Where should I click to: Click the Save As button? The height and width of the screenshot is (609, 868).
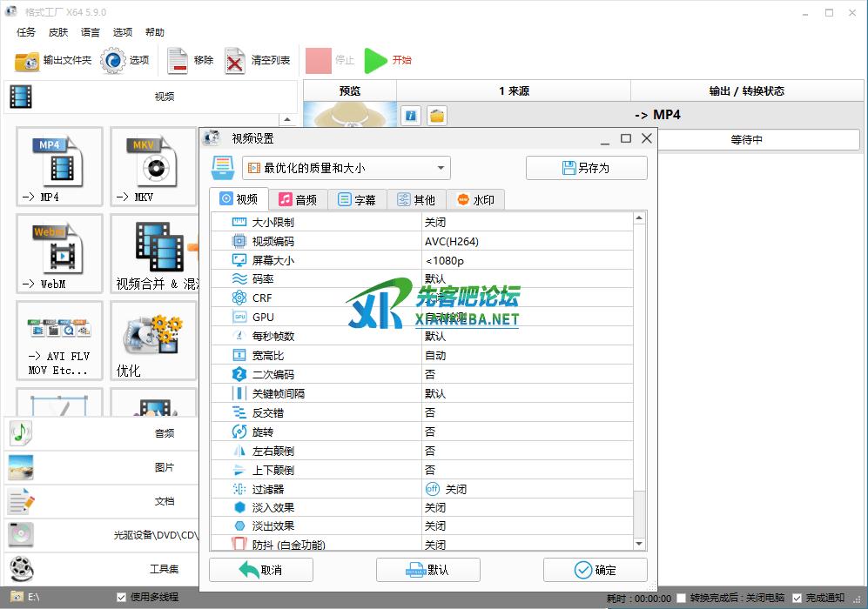[x=586, y=168]
